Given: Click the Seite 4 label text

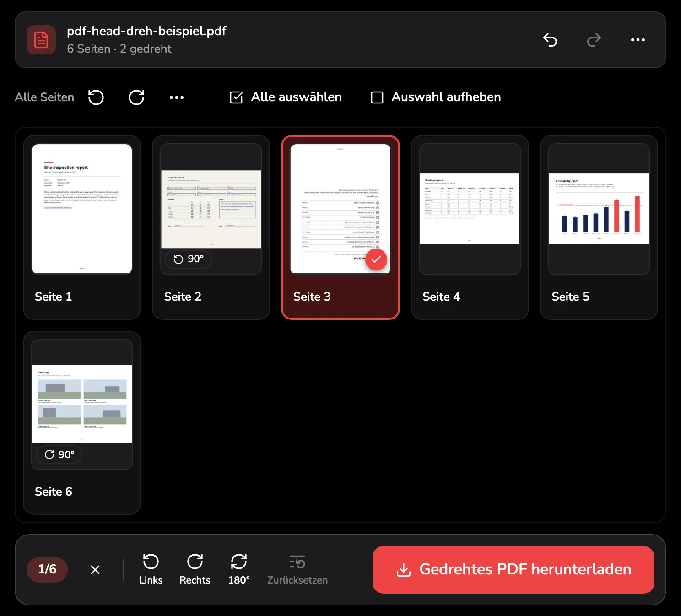Looking at the screenshot, I should 441,297.
